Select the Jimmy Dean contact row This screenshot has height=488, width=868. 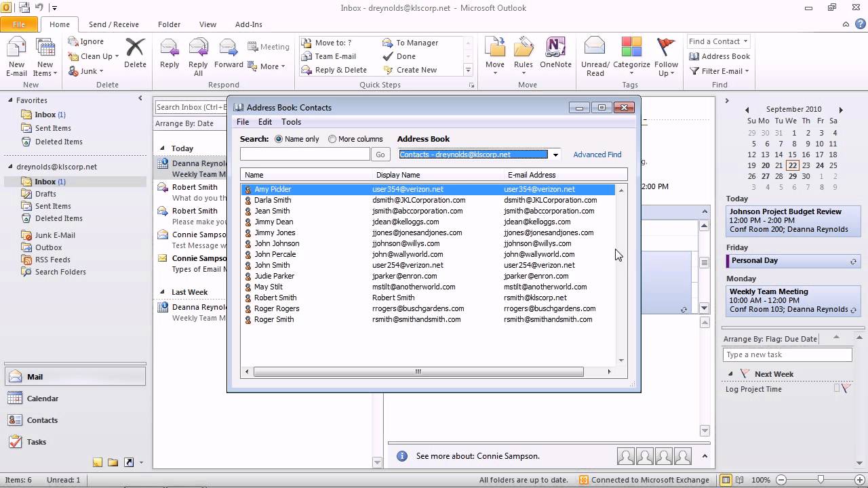(428, 222)
